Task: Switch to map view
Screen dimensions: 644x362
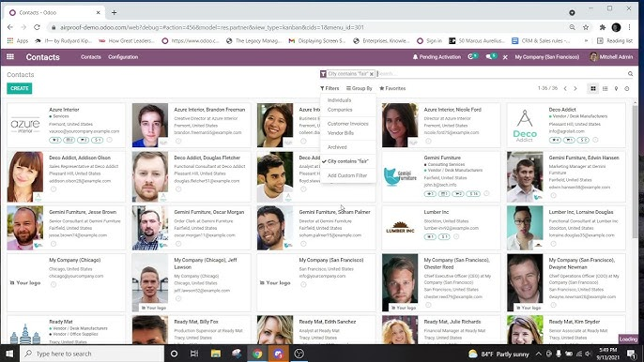Action: [x=616, y=89]
